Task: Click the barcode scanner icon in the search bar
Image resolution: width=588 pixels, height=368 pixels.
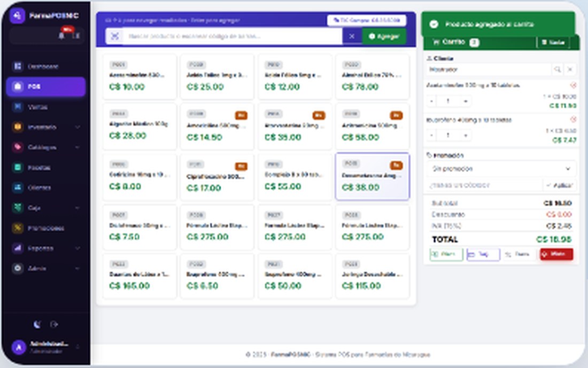Action: pos(114,36)
